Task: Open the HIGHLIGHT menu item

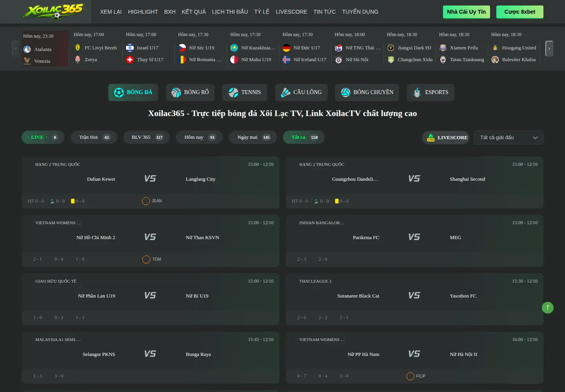Action: tap(143, 12)
